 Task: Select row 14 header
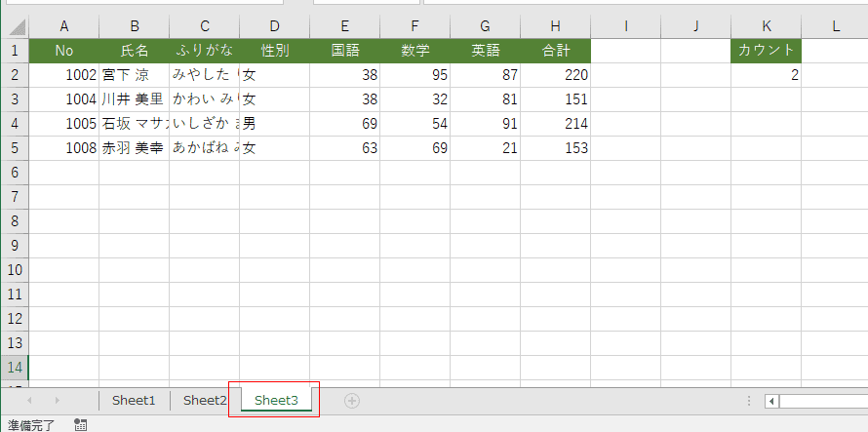(x=15, y=368)
